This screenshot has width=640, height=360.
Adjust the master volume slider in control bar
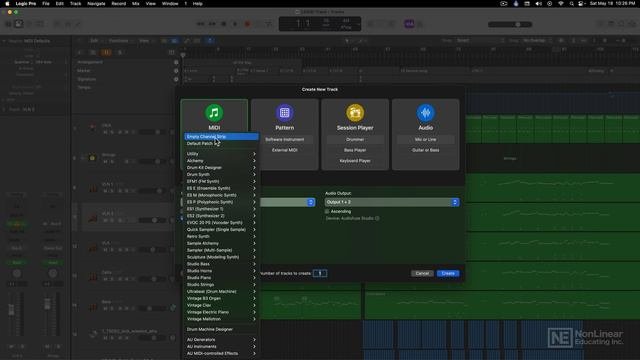(510, 24)
